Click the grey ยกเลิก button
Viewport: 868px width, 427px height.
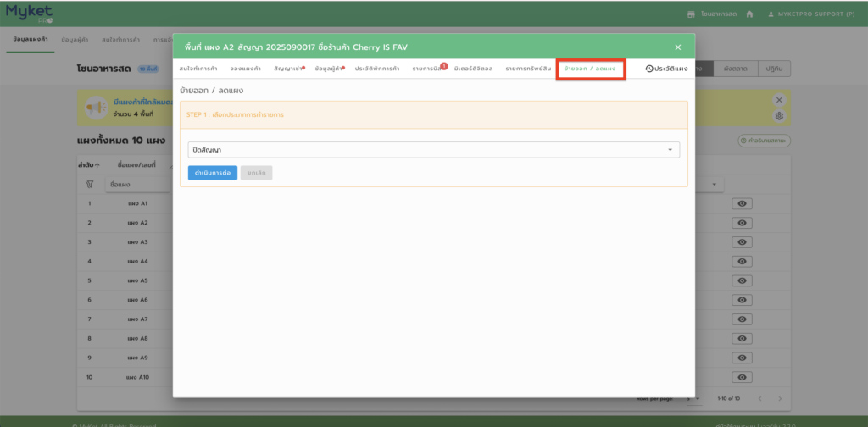256,173
